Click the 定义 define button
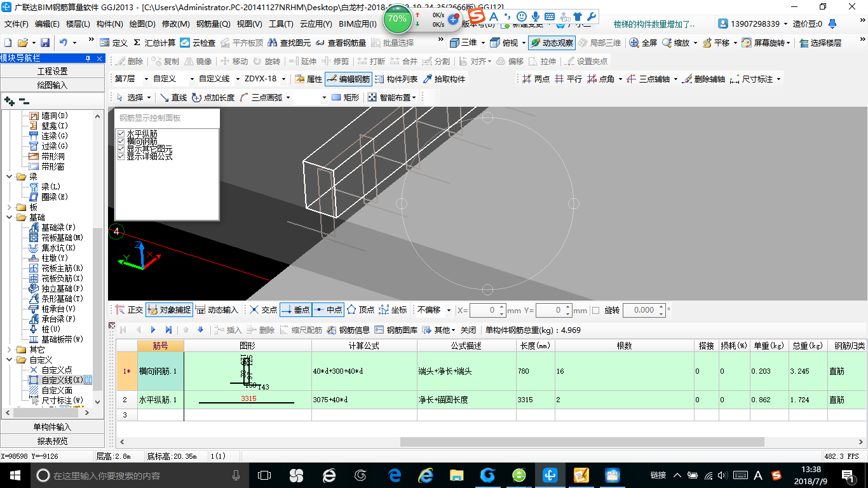Screen dimensions: 868x488 coord(114,43)
